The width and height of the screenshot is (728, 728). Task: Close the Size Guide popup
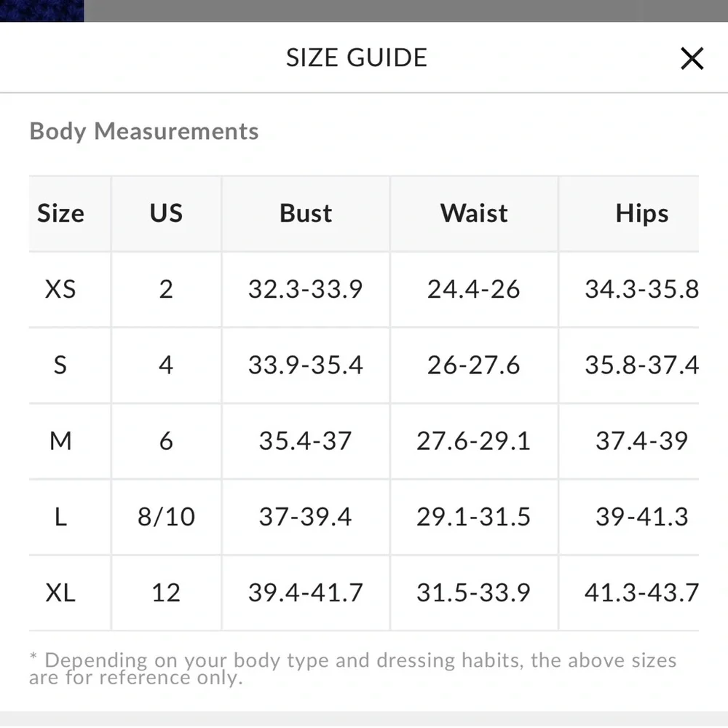pos(692,58)
